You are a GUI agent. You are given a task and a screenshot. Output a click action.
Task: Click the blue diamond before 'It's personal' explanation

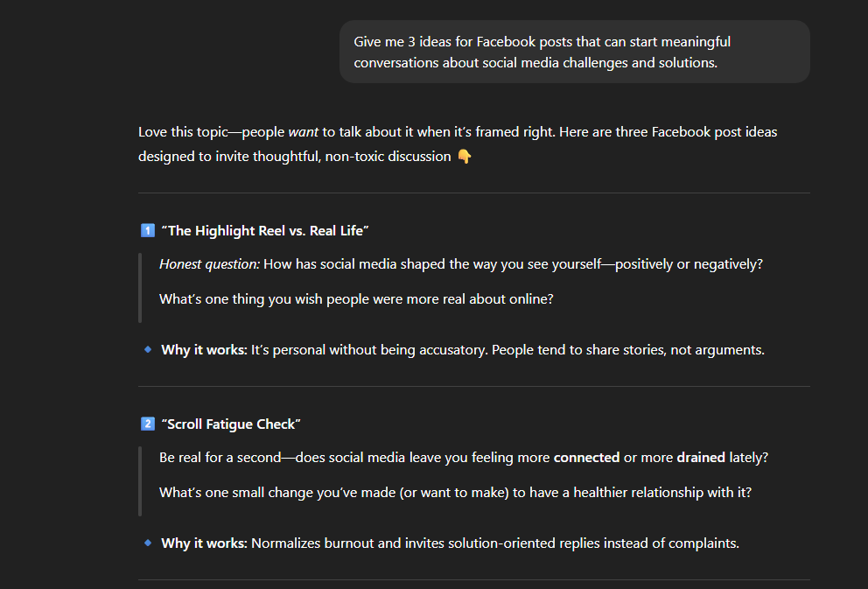[147, 350]
